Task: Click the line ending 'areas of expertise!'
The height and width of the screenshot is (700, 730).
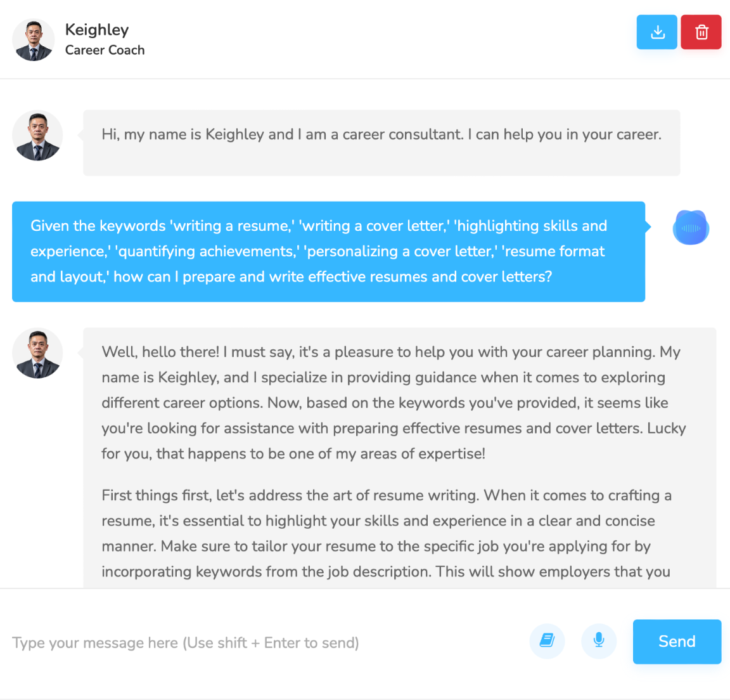Action: [293, 453]
